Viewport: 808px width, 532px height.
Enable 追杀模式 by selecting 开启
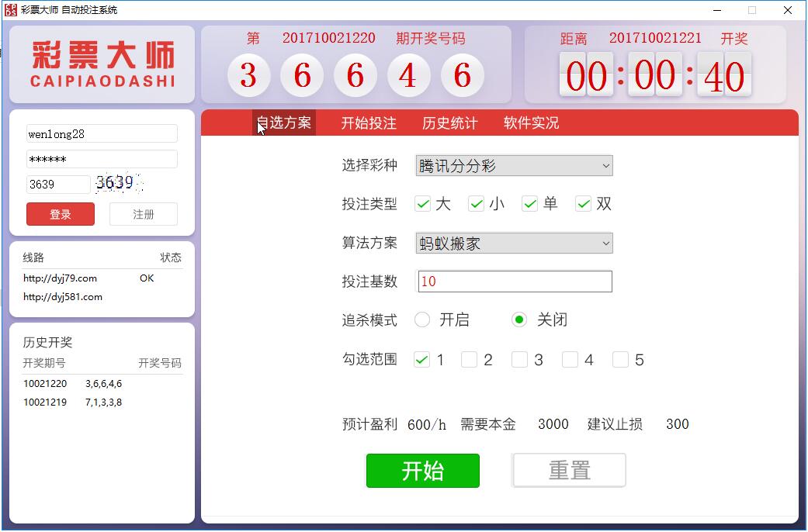[x=421, y=320]
